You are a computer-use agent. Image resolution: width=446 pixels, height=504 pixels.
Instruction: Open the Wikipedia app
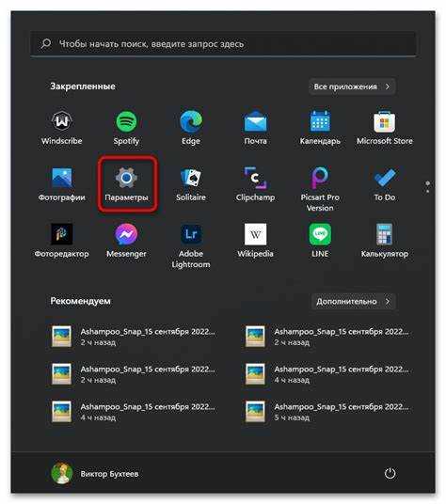click(x=255, y=241)
